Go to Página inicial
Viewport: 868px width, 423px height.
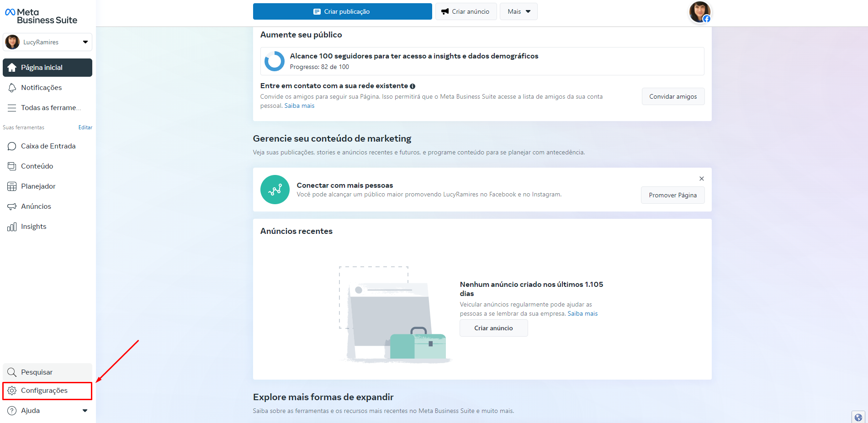[48, 68]
